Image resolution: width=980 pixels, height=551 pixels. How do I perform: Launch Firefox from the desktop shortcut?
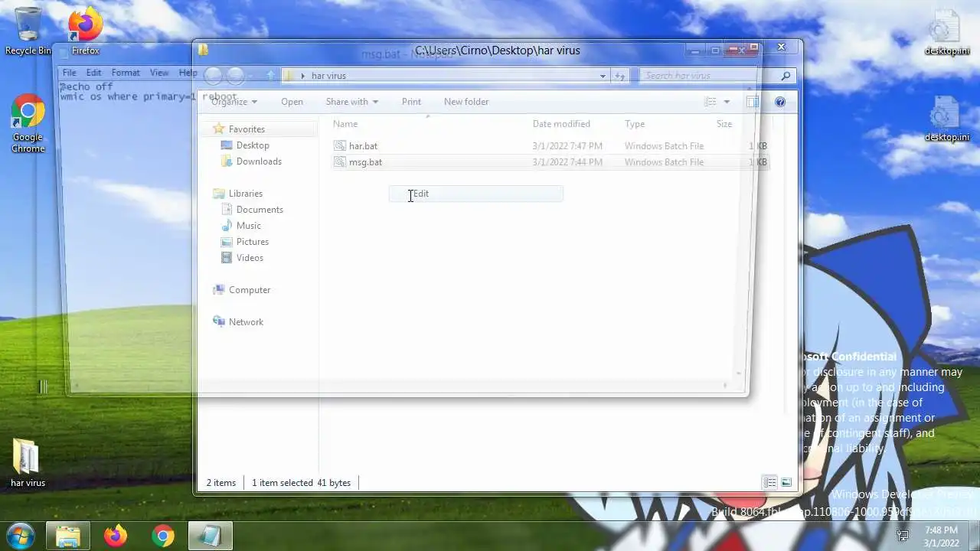click(x=85, y=31)
